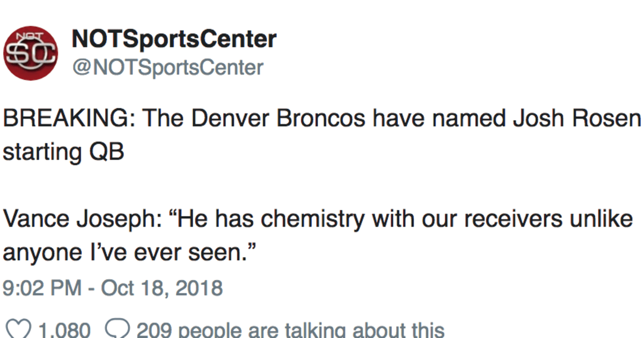Image resolution: width=644 pixels, height=338 pixels.
Task: Click the @NOTSportsCenter handle
Action: (167, 68)
